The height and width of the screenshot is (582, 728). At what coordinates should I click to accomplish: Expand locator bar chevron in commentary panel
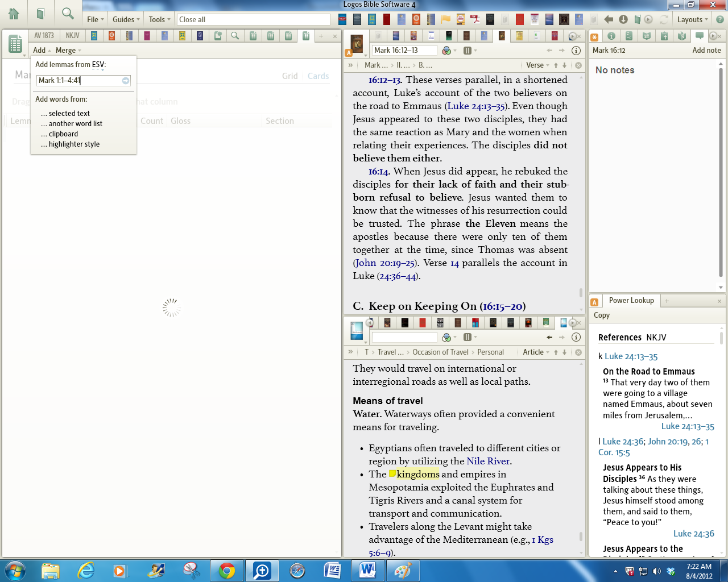point(350,65)
